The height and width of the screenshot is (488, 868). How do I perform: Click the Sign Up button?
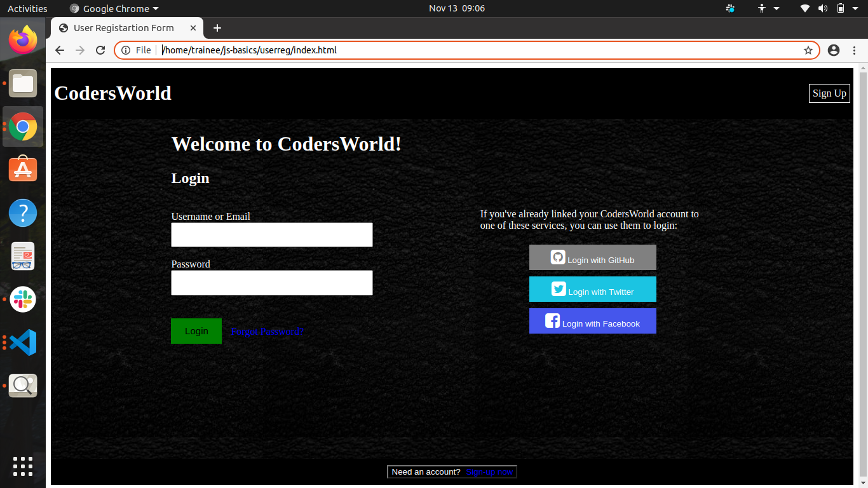(x=829, y=93)
